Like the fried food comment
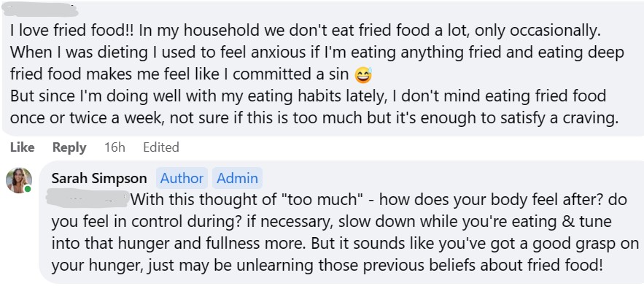Viewport: 644px width, 286px height. [22, 147]
